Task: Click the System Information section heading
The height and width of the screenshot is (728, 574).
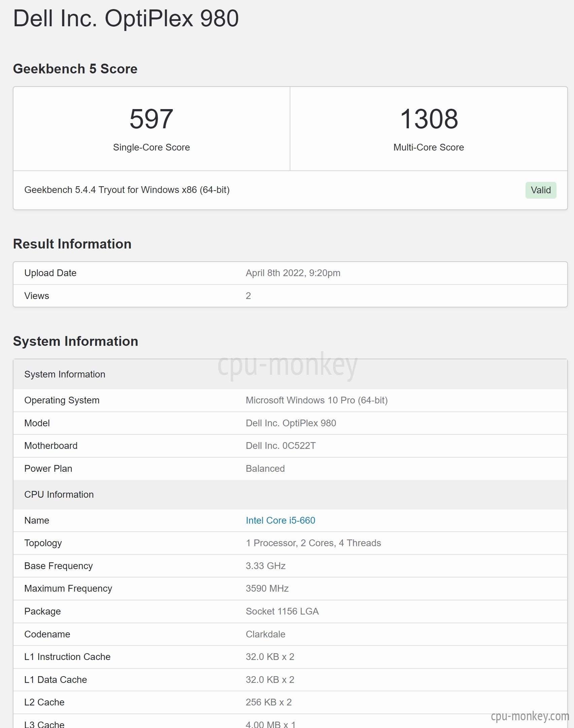Action: (x=75, y=341)
